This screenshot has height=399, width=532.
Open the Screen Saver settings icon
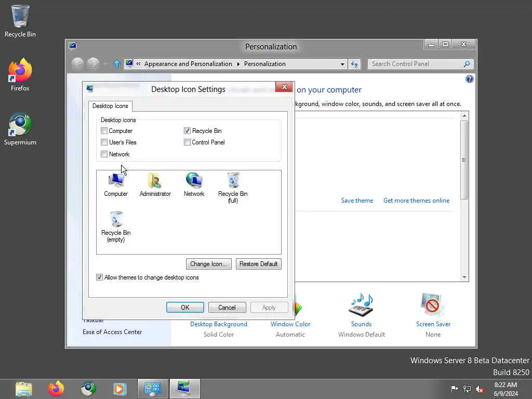[432, 304]
